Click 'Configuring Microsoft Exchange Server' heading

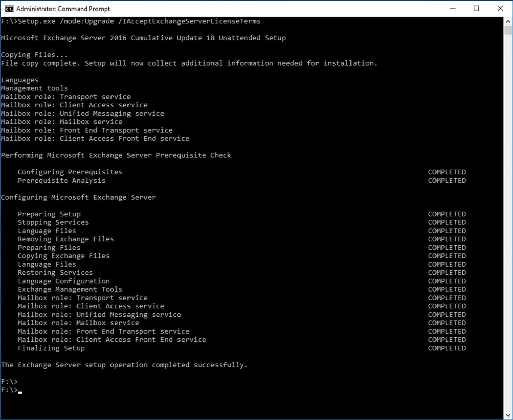click(x=79, y=197)
